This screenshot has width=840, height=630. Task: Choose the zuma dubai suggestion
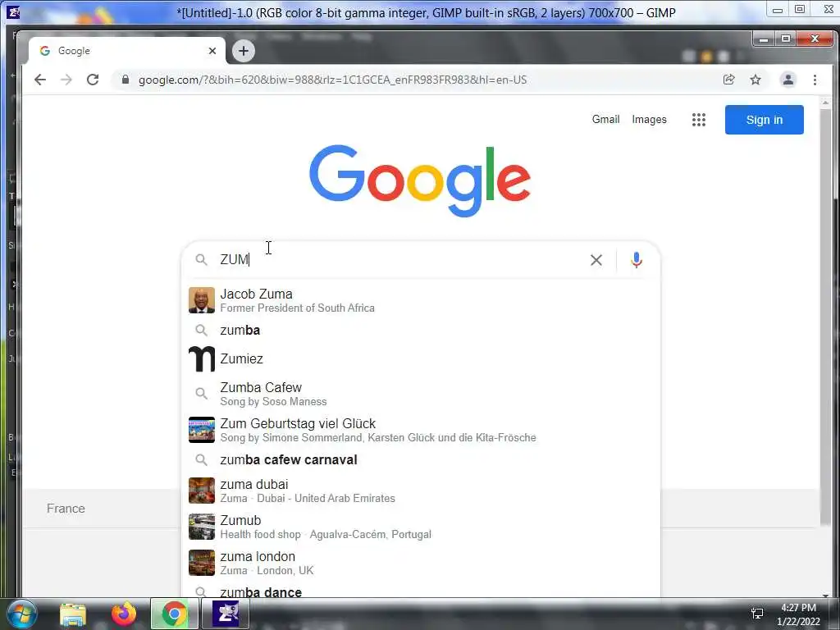tap(421, 491)
